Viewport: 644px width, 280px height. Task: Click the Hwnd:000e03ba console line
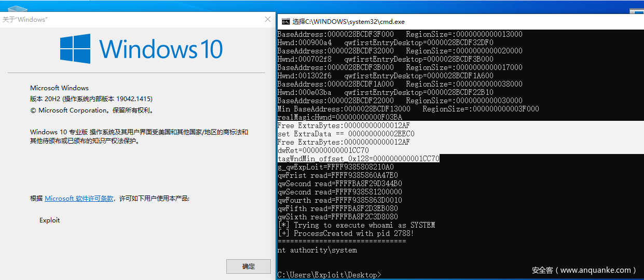pos(385,92)
